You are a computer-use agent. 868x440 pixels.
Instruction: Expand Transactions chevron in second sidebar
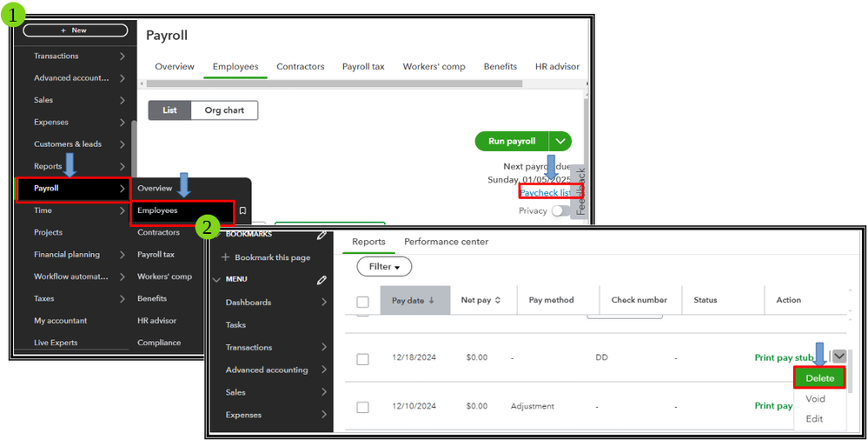(x=324, y=348)
